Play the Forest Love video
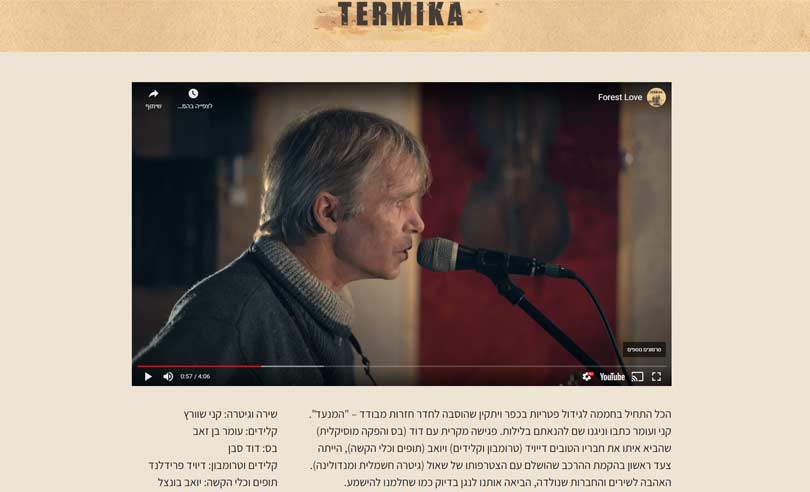The width and height of the screenshot is (810, 492). click(148, 377)
